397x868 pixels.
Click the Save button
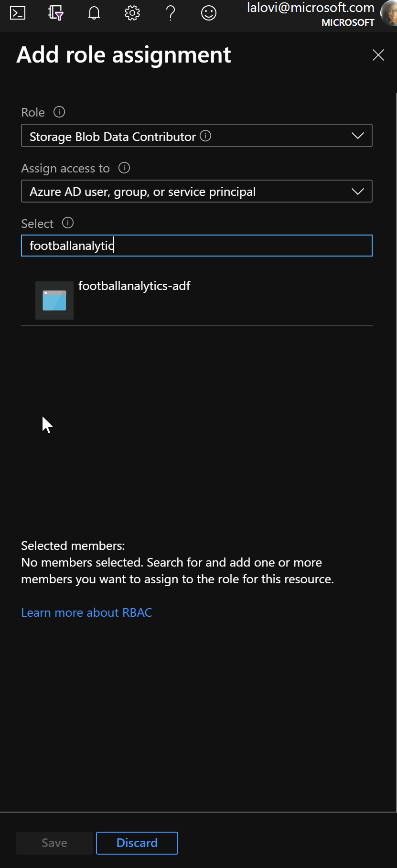tap(54, 843)
